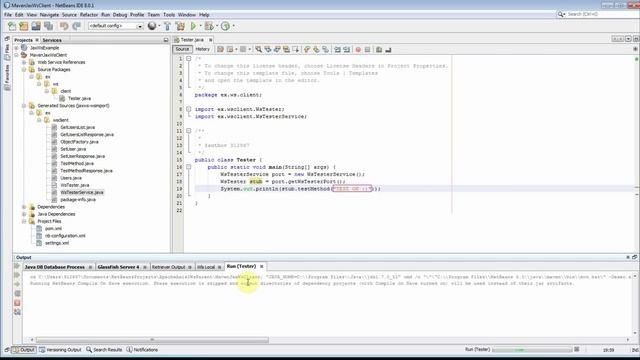Viewport: 640px width, 360px height.
Task: Select the Tester.java editor tab
Action: (x=192, y=40)
